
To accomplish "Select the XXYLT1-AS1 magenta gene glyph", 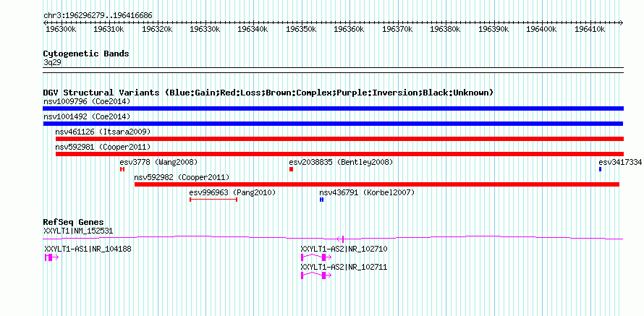I will tap(52, 257).
